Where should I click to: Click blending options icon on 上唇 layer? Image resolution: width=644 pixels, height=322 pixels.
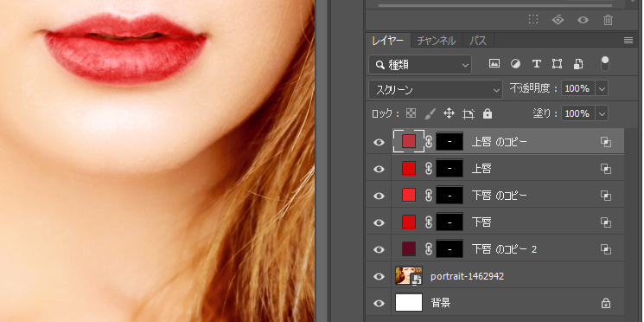click(x=606, y=169)
